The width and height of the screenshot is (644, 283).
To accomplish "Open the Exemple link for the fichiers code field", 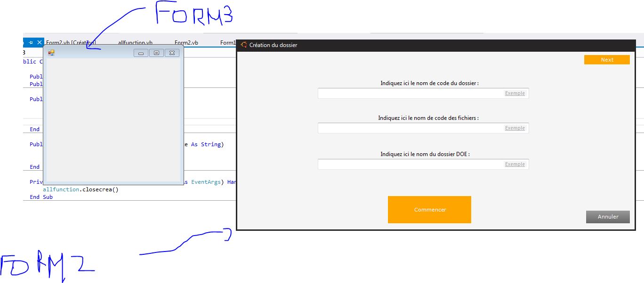I will pyautogui.click(x=515, y=128).
